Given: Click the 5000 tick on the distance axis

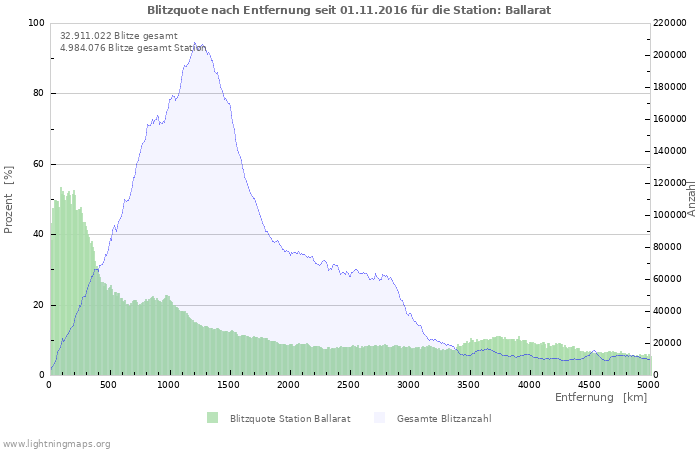Looking at the screenshot, I should pos(648,384).
